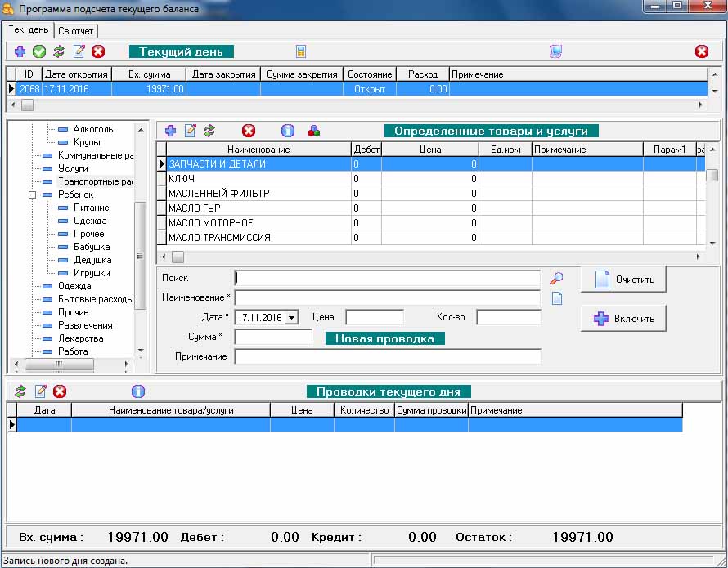Click into the Кол-во input field
728x568 pixels.
click(509, 317)
